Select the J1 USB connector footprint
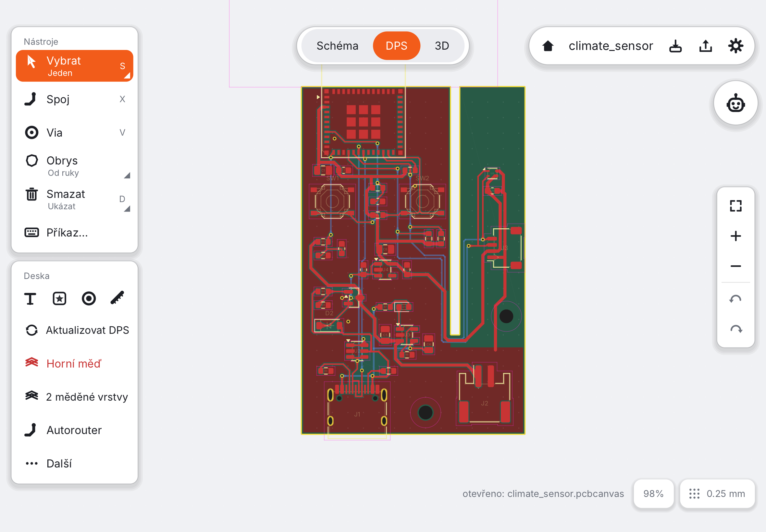 357,411
